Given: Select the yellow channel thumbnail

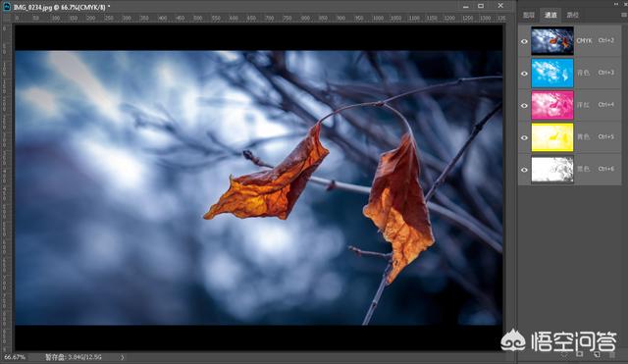Looking at the screenshot, I should pyautogui.click(x=552, y=137).
